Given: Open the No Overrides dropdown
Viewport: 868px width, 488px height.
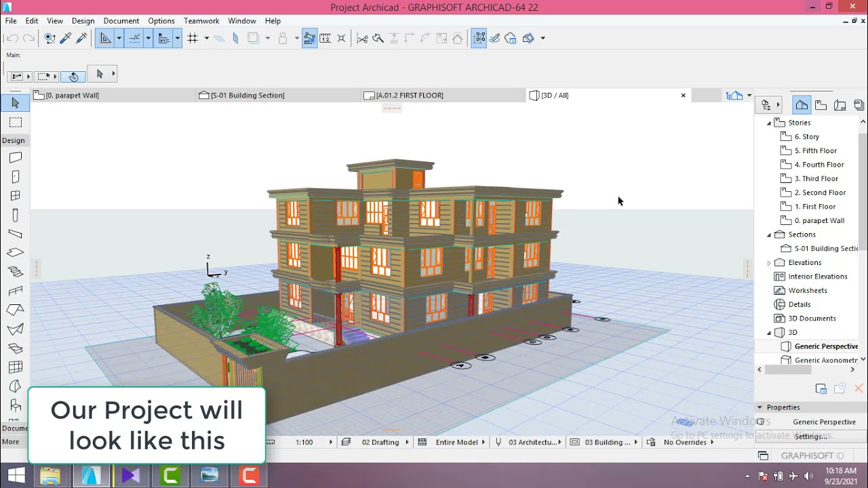Looking at the screenshot, I should coord(711,442).
